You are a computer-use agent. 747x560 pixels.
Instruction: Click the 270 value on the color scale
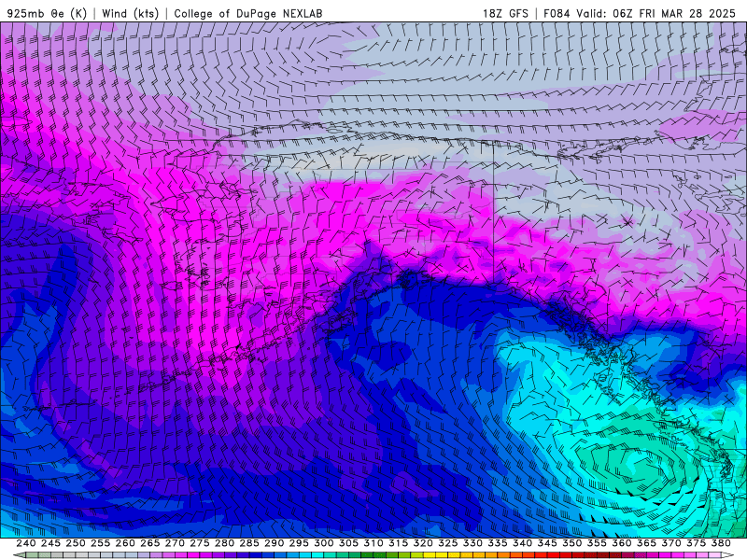click(x=175, y=543)
